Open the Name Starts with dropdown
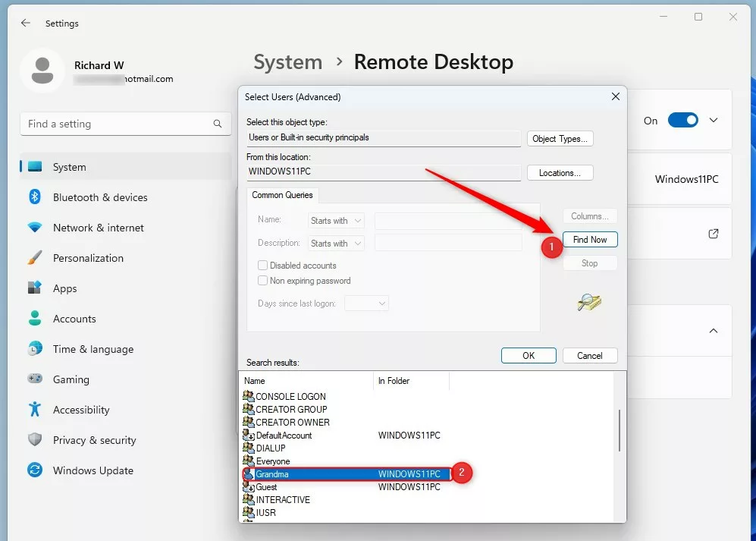756x541 pixels. pyautogui.click(x=336, y=221)
